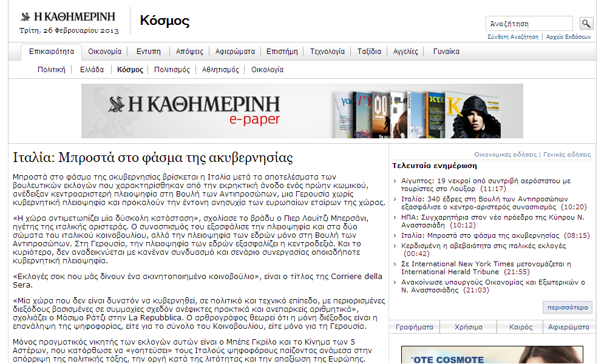Switch to the Καιρός widget tab

pyautogui.click(x=521, y=327)
